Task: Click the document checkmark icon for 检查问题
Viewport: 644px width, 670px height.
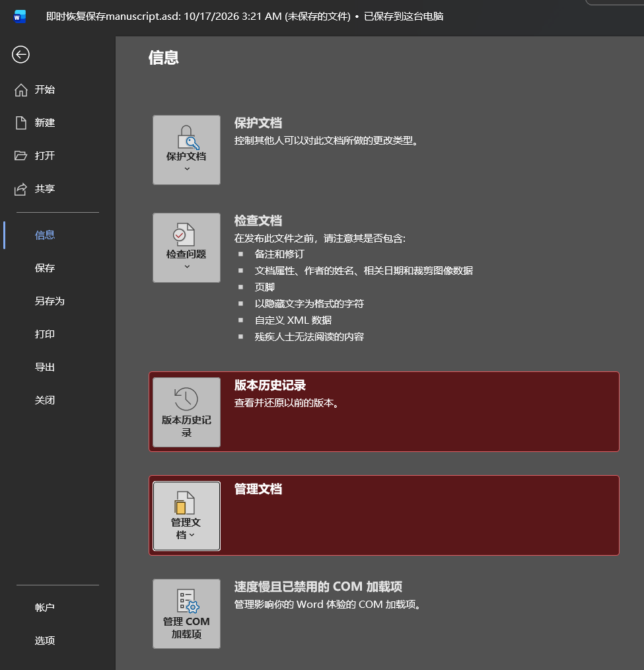Action: pyautogui.click(x=184, y=235)
